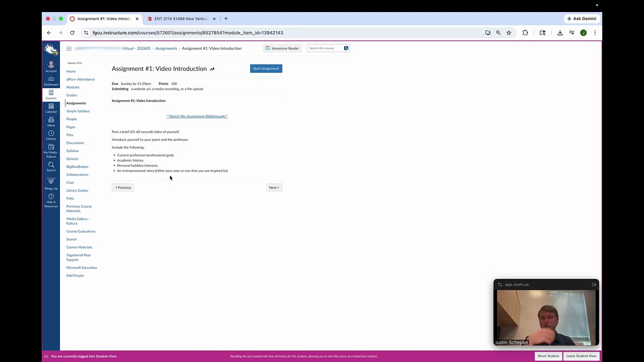Open the Chrome three-dot menu
Viewport: 644px width, 362px height.
pyautogui.click(x=595, y=33)
